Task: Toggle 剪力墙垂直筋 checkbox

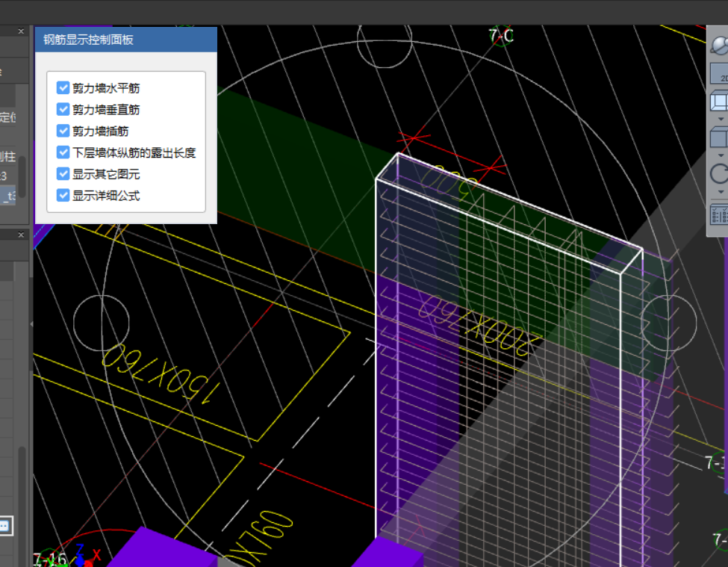Action: click(63, 109)
